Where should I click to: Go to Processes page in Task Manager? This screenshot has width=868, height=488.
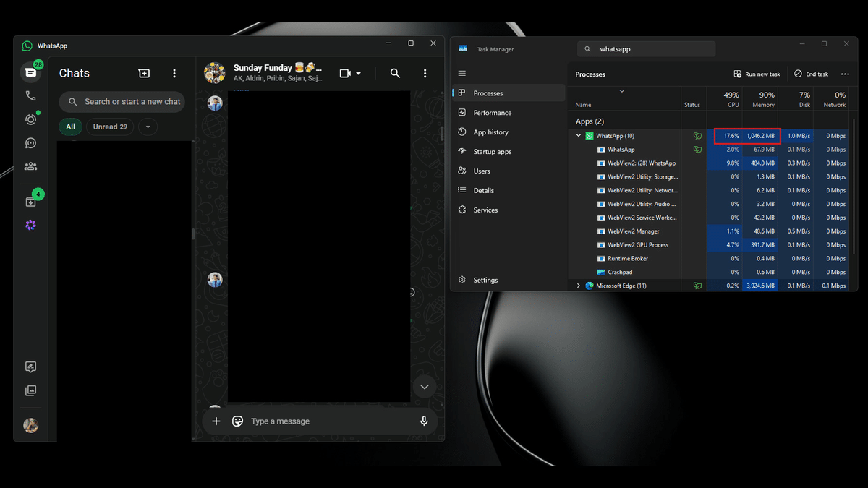509,93
